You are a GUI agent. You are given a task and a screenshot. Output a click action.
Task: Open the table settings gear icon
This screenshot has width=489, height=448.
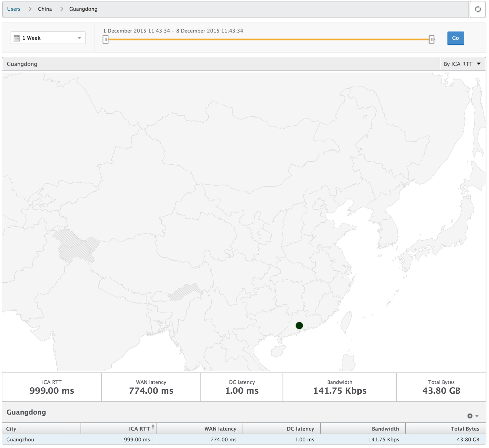tap(470, 416)
